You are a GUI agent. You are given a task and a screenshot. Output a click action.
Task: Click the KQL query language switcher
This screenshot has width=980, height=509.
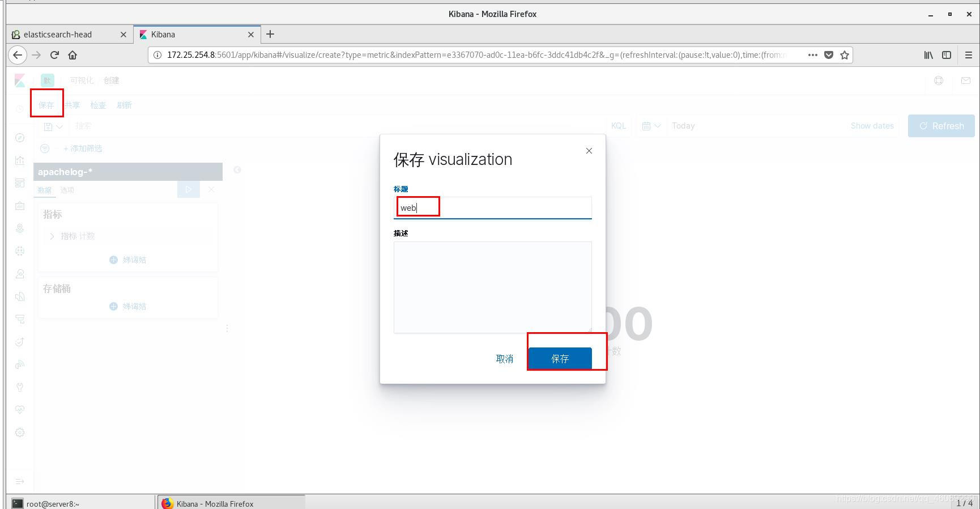[x=619, y=126]
